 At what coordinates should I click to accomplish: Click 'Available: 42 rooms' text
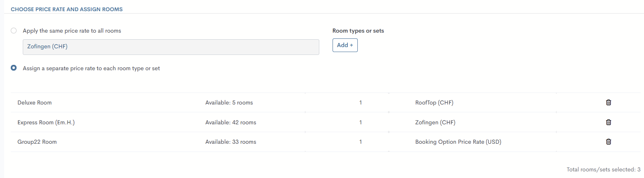[x=231, y=122]
